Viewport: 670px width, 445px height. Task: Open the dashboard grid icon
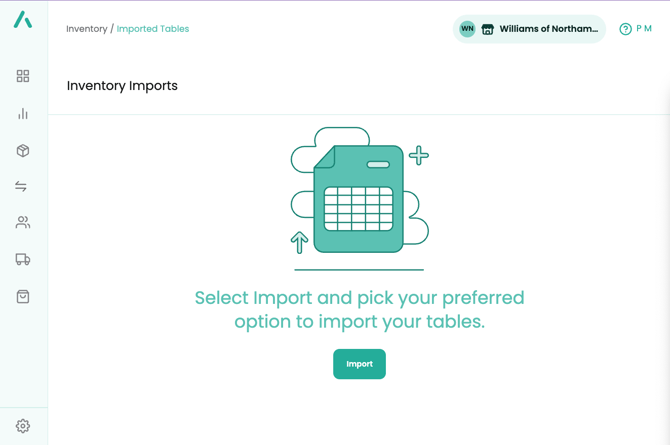(23, 76)
